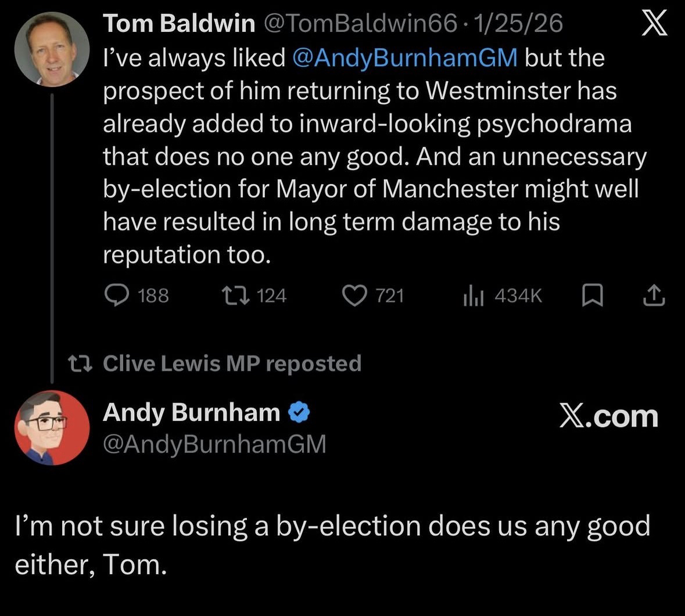685x616 pixels.
Task: Select the Andy Burnham display name
Action: tap(191, 413)
